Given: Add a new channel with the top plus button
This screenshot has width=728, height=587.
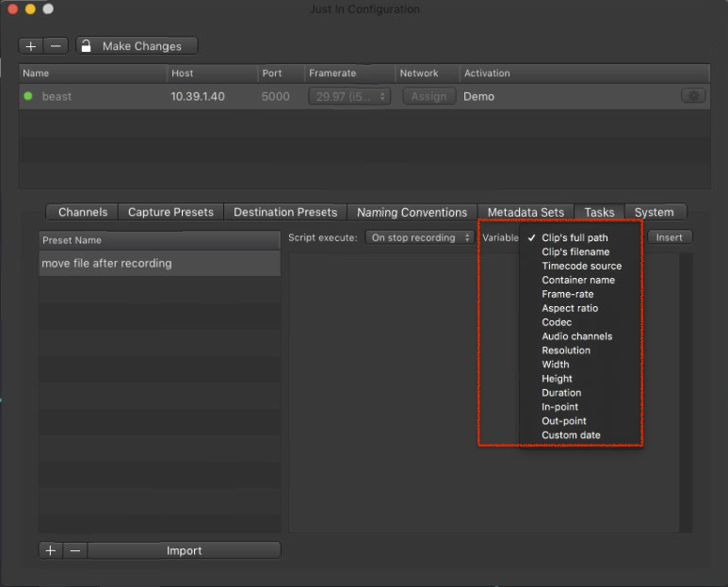Looking at the screenshot, I should (31, 46).
